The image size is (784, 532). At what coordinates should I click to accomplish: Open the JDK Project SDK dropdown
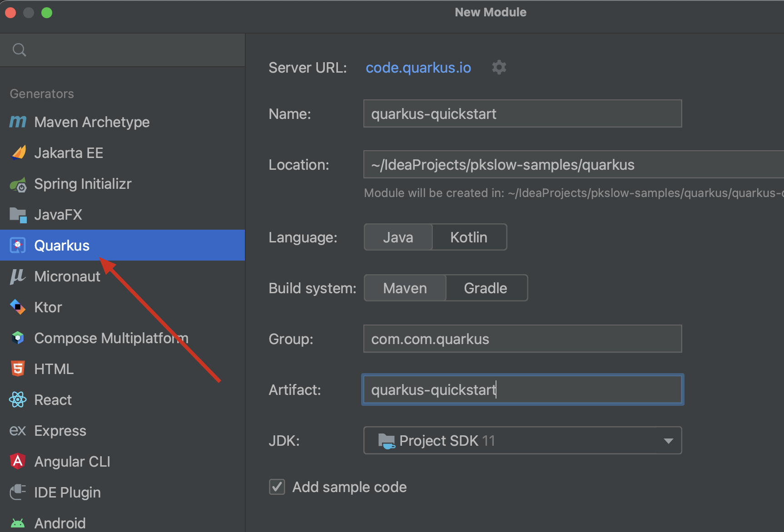pyautogui.click(x=522, y=440)
